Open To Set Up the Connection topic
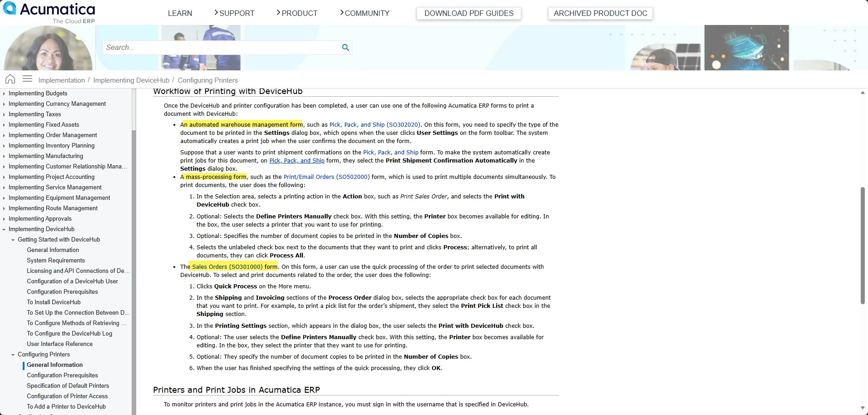This screenshot has height=415, width=868. (x=78, y=313)
